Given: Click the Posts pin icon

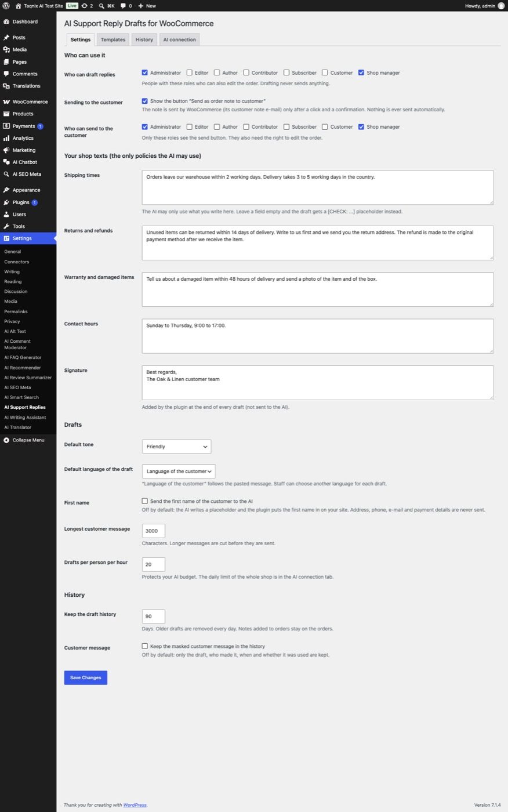Looking at the screenshot, I should tap(6, 38).
